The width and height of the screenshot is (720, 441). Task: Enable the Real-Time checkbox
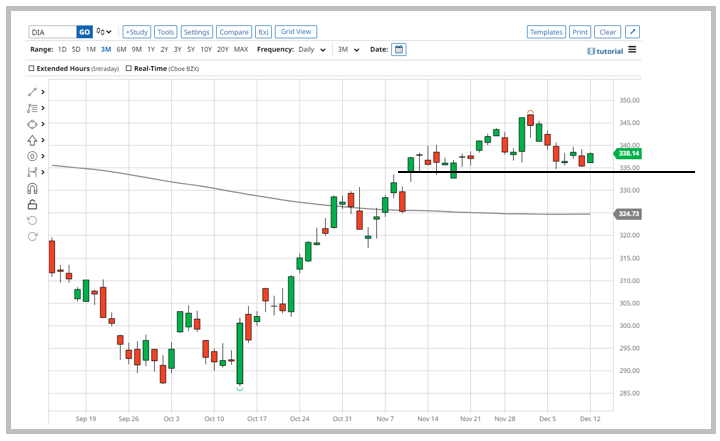pyautogui.click(x=129, y=69)
